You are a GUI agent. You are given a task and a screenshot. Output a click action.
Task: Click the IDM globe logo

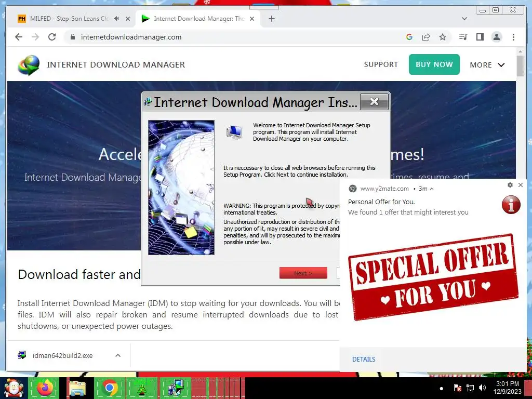click(29, 65)
